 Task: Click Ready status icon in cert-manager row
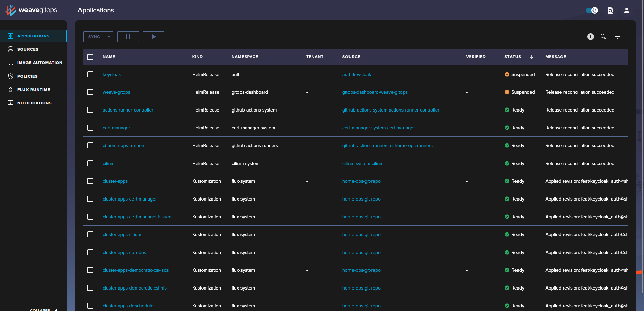(x=507, y=128)
